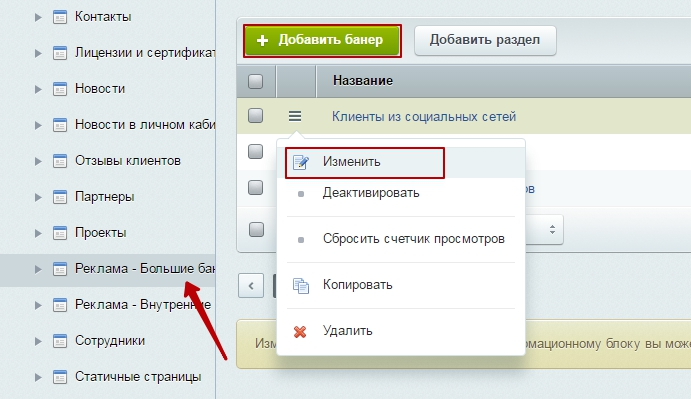Screen dimensions: 691x399
Task: Click the Лицензии и сертификаты infoblock icon
Action: (x=59, y=53)
